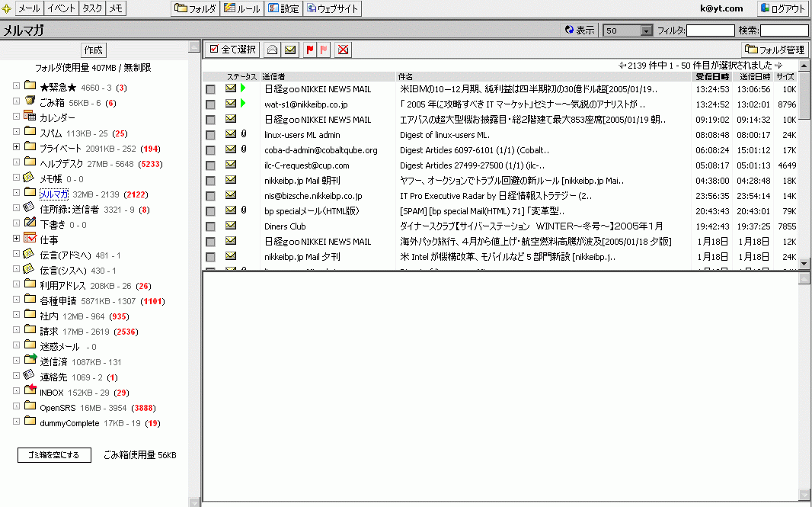The image size is (812, 507).
Task: Click the faded pink unflag icon
Action: 323,50
